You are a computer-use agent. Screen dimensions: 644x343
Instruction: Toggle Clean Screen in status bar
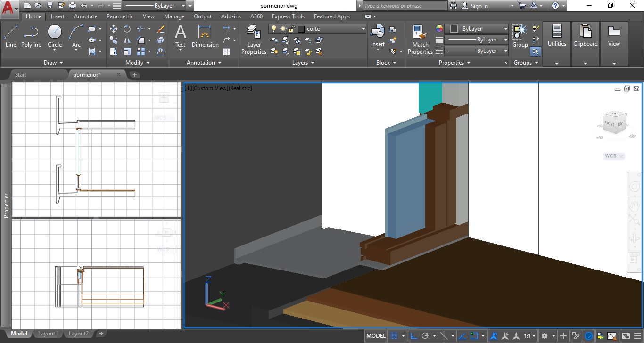click(626, 336)
